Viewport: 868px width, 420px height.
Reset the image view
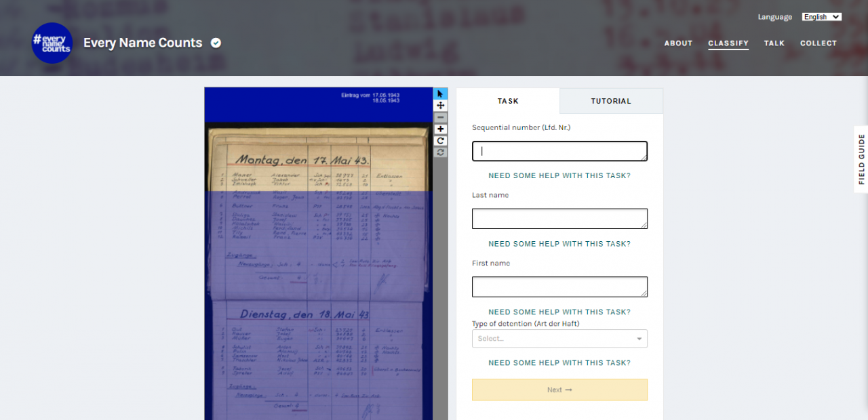[441, 152]
